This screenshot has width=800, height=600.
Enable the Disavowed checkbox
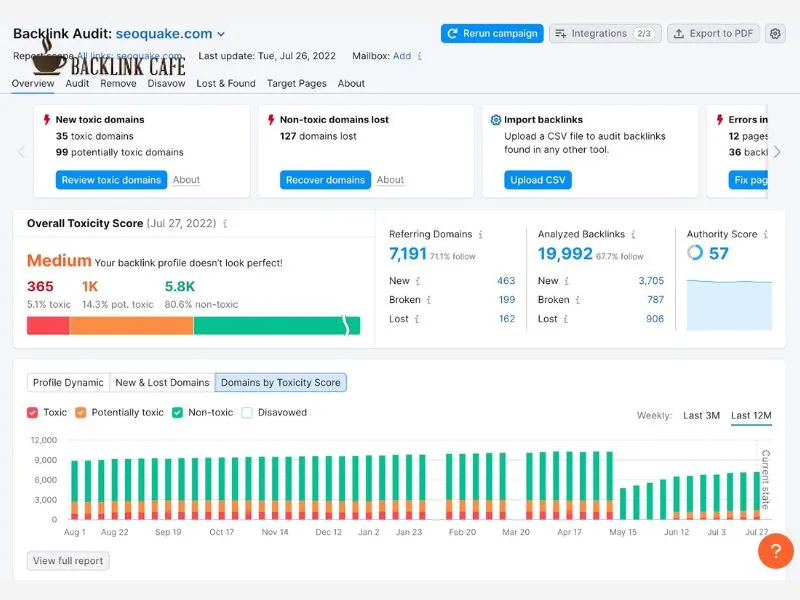(x=247, y=412)
